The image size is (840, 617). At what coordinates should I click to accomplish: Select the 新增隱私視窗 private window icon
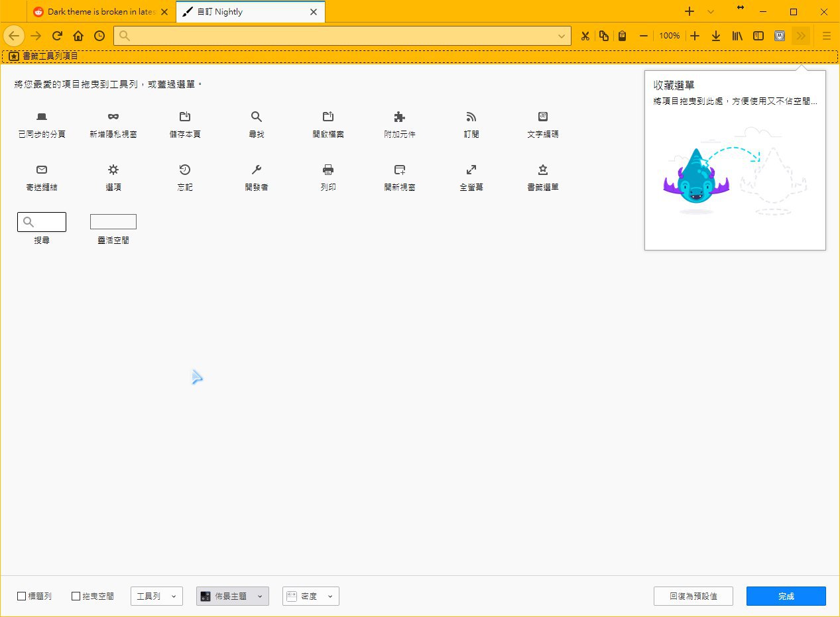coord(113,117)
